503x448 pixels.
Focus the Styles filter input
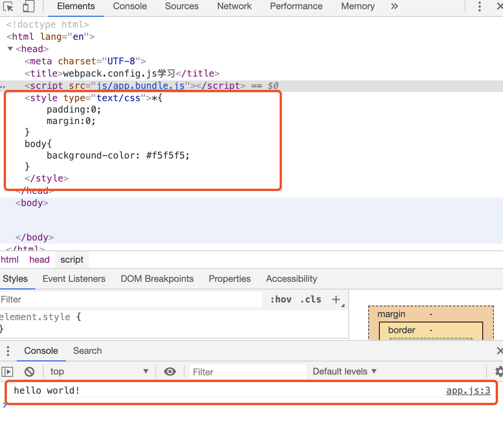[x=131, y=299]
